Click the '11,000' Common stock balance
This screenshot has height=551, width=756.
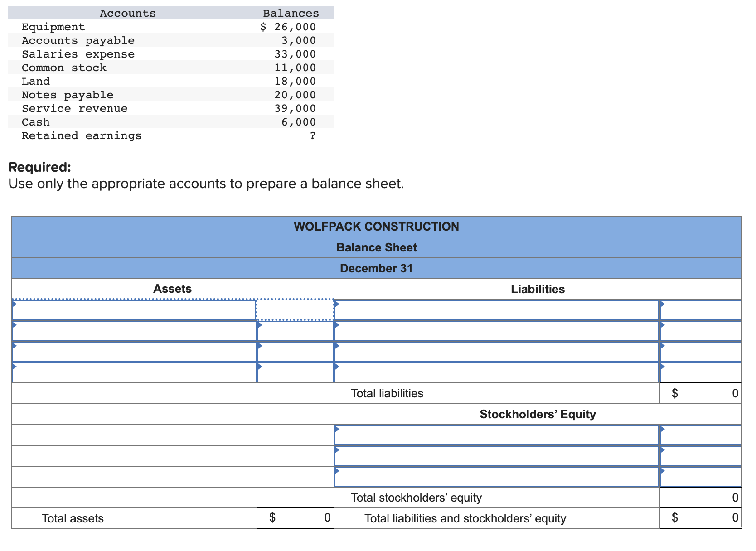coord(295,68)
